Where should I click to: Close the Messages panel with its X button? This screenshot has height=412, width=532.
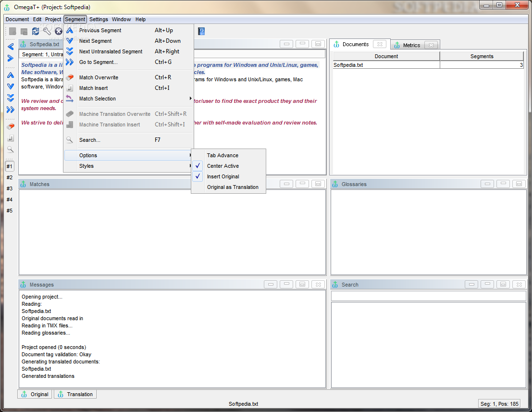[x=318, y=285]
